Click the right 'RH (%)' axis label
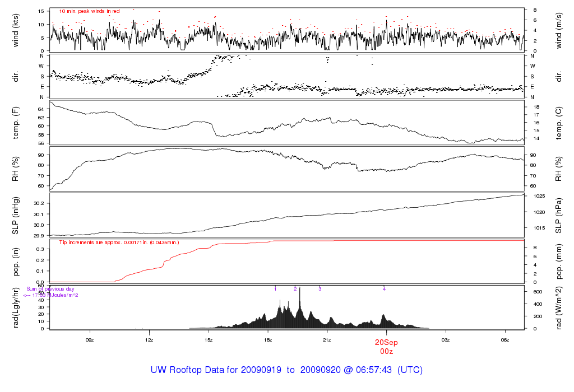 tap(559, 169)
